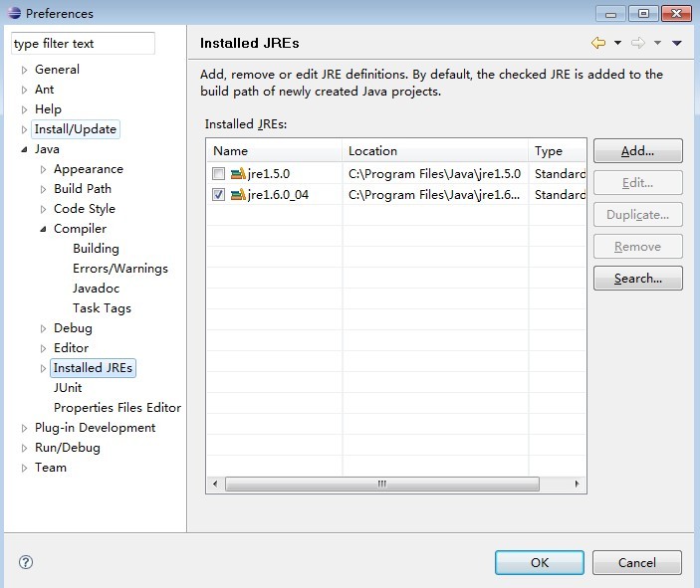The height and width of the screenshot is (588, 700).
Task: Expand the Build Path node
Action: (x=43, y=189)
